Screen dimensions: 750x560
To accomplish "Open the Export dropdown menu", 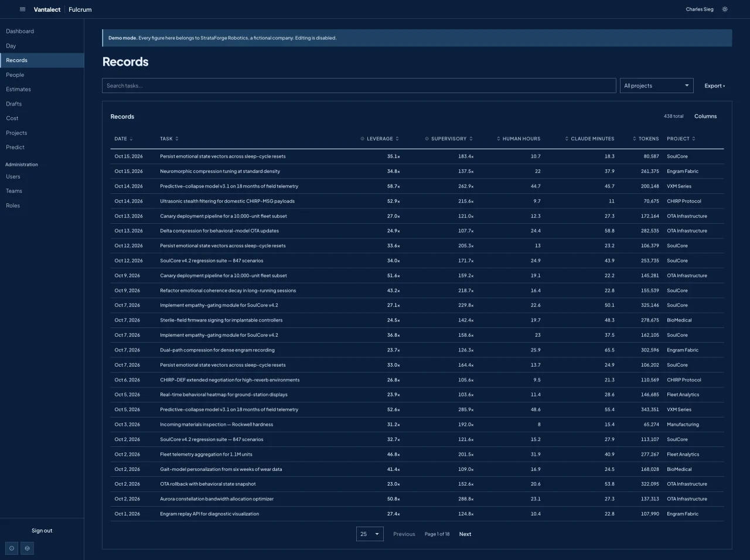I will [714, 86].
